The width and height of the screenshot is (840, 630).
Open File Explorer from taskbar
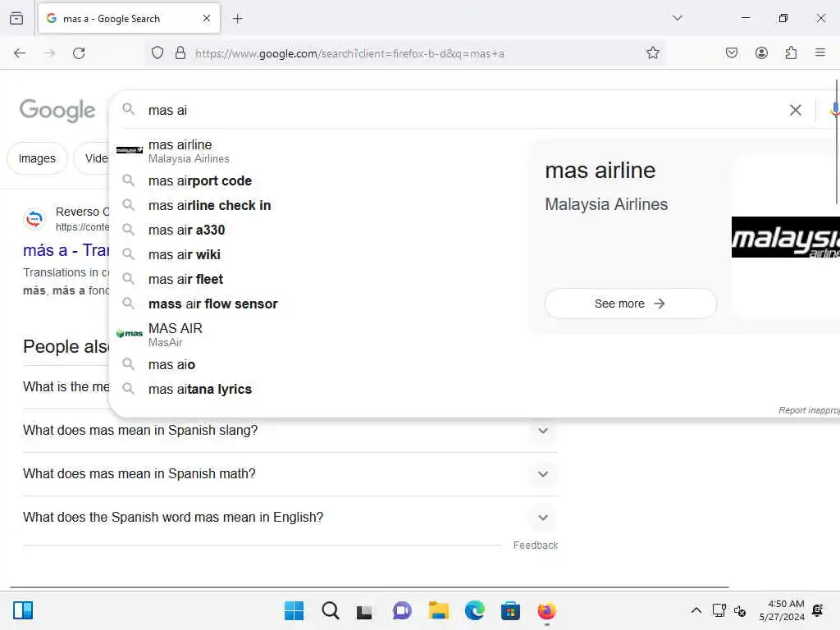[x=438, y=610]
